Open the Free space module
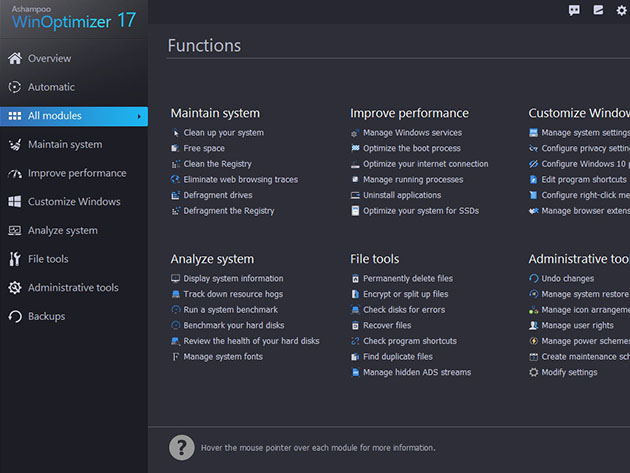Image resolution: width=630 pixels, height=473 pixels. pos(204,148)
